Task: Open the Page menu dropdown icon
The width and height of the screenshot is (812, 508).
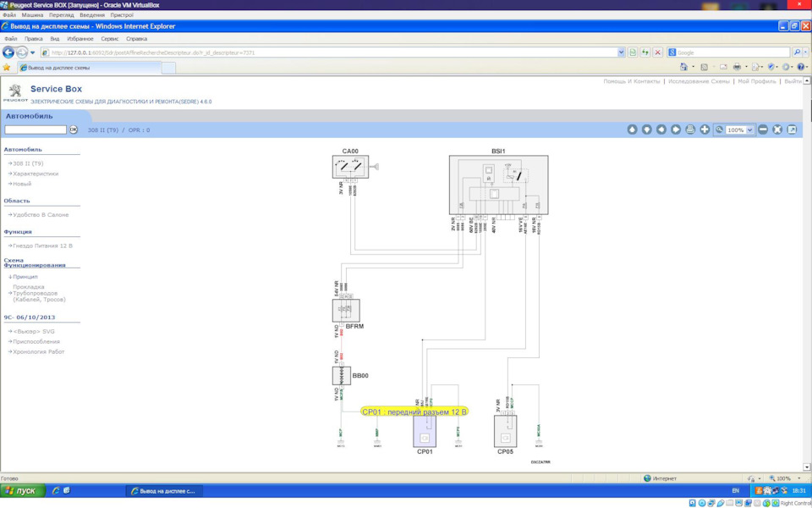Action: (756, 67)
